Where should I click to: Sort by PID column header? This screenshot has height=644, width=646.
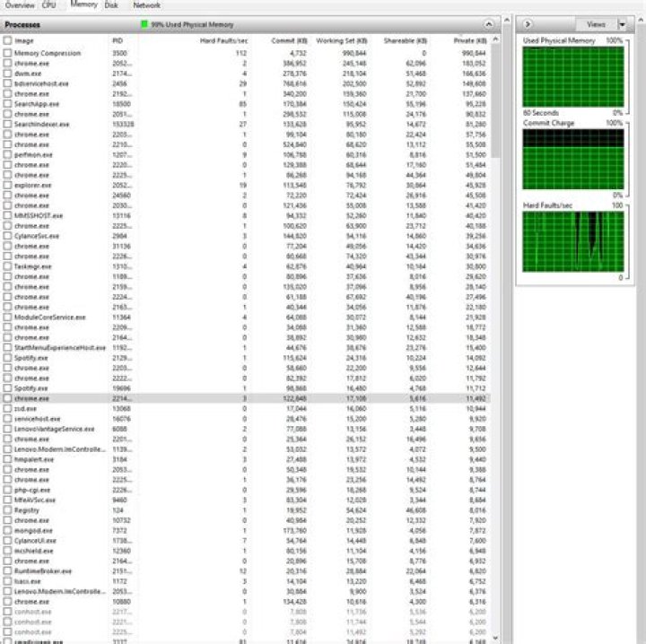tap(118, 40)
